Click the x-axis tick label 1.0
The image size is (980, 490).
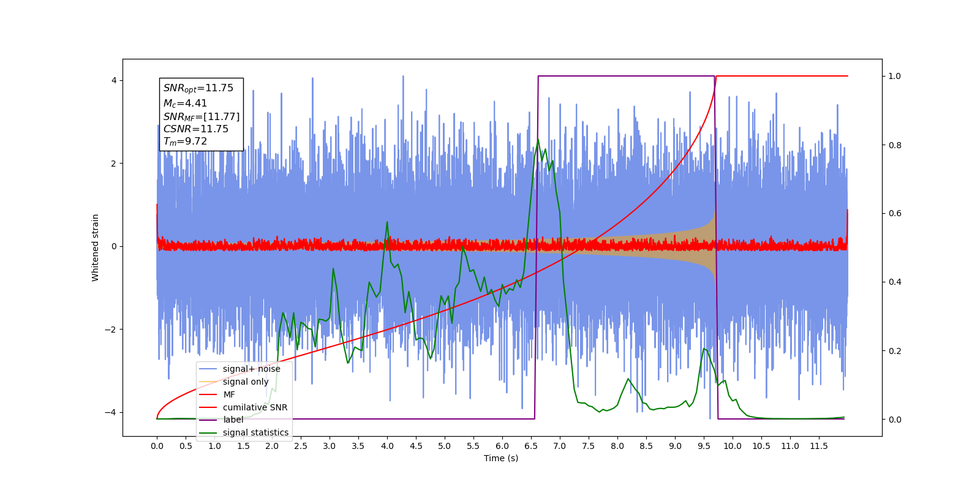pos(214,446)
